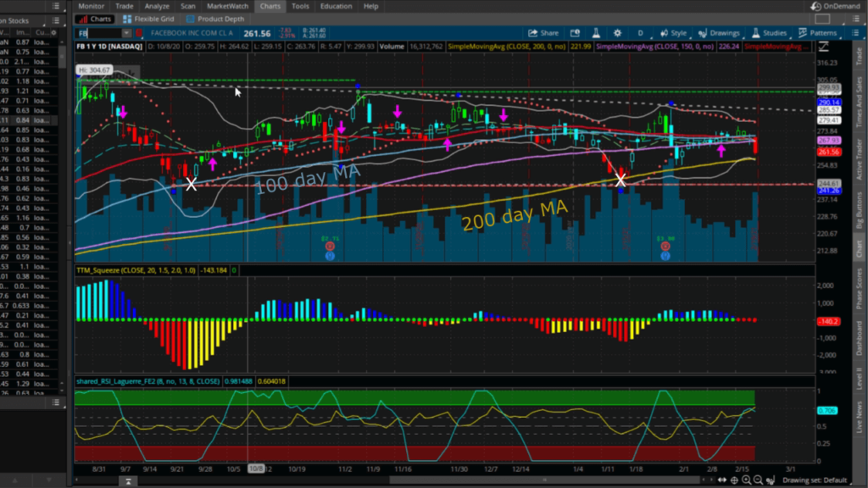Open the Help tab
Viewport: 868px width, 488px height.
click(371, 6)
